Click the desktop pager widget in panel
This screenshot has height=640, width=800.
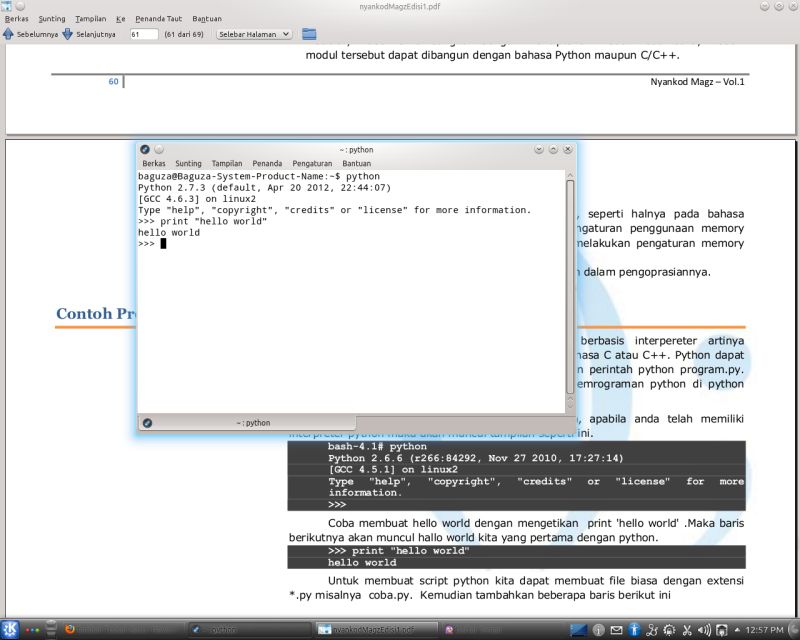579,630
